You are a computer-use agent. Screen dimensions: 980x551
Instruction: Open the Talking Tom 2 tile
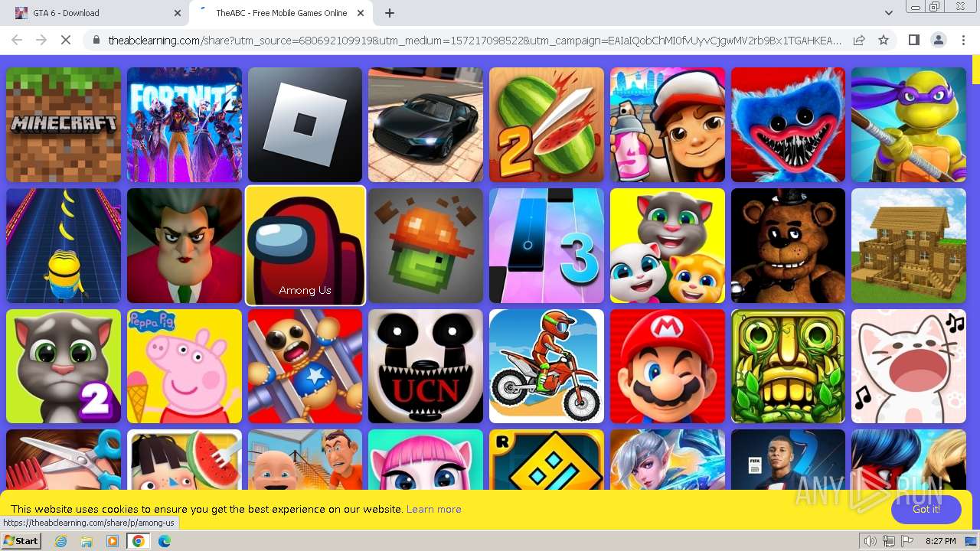pos(64,366)
